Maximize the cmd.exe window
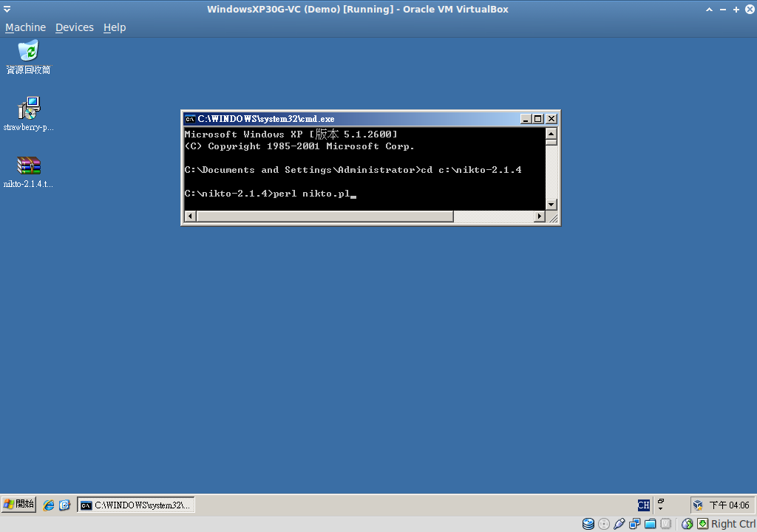The height and width of the screenshot is (532, 757). coord(538,119)
